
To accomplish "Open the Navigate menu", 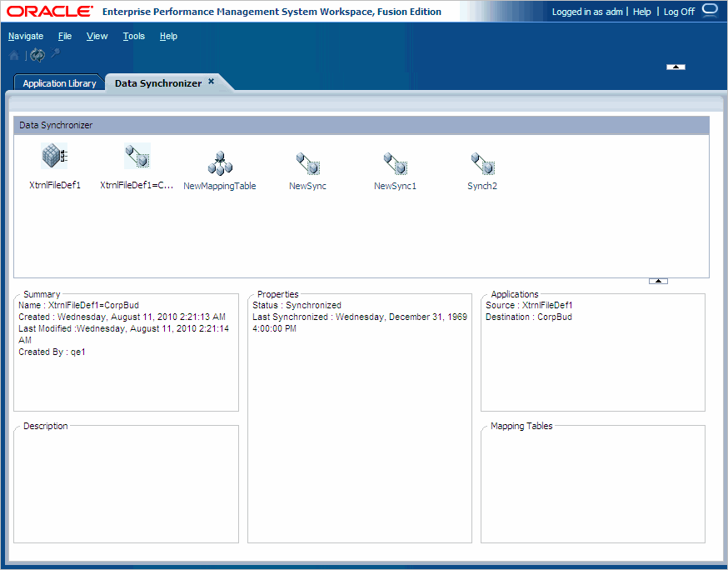I will click(26, 36).
